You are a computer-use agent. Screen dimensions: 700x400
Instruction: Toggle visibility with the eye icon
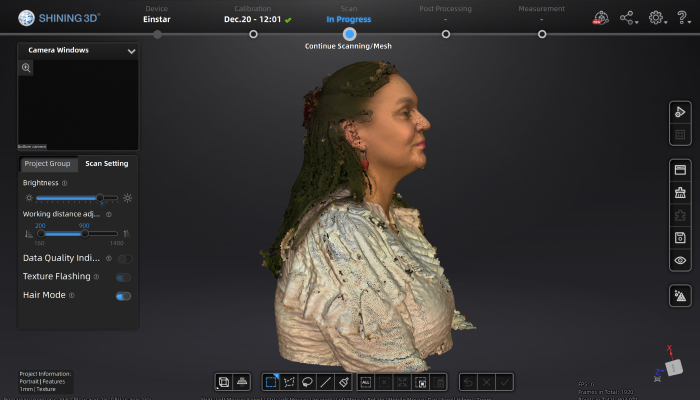point(680,260)
